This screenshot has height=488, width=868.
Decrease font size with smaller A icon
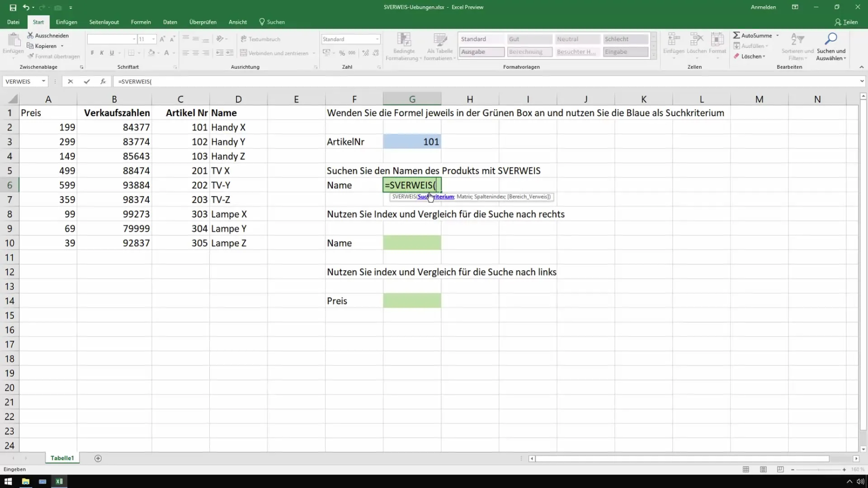[172, 39]
